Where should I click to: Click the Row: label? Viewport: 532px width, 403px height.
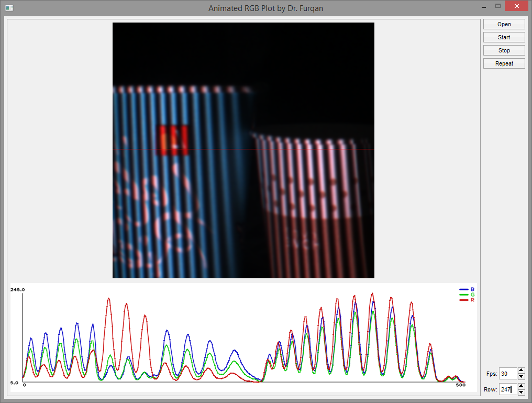(x=491, y=389)
